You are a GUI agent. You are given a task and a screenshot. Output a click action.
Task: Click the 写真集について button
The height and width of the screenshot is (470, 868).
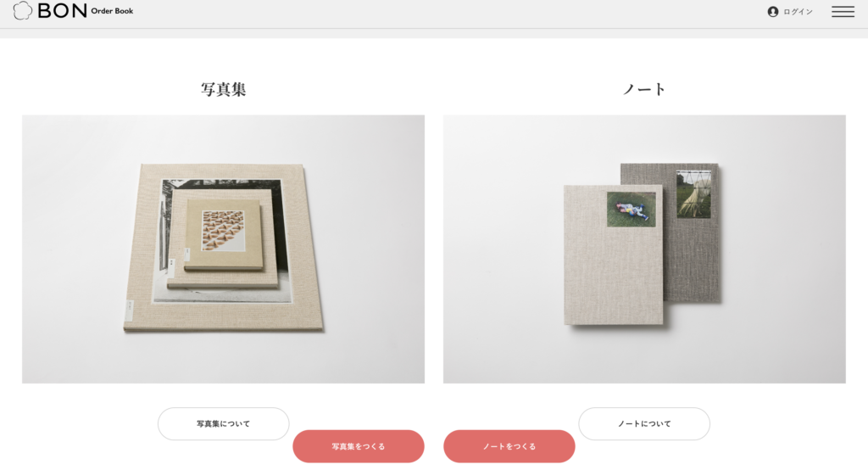(x=224, y=424)
